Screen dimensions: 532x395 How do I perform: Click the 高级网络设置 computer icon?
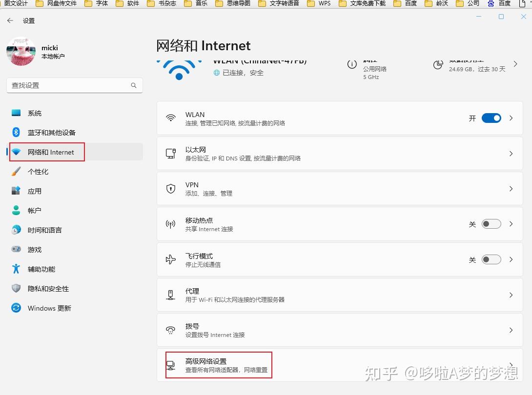pos(171,365)
